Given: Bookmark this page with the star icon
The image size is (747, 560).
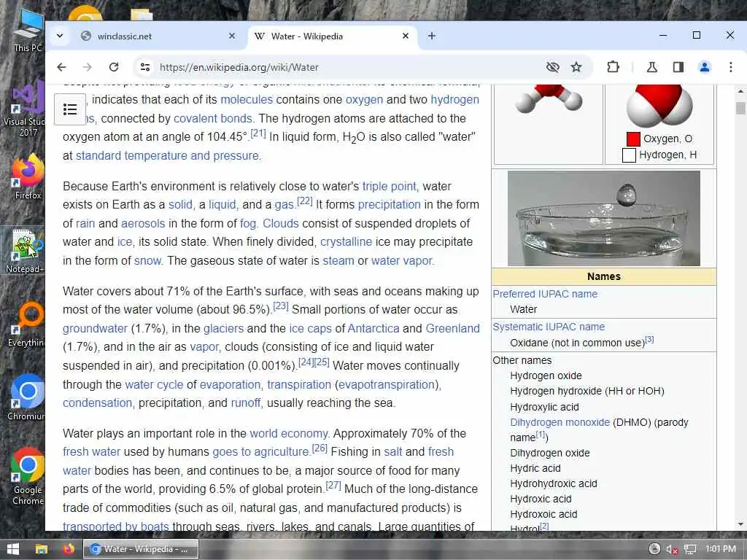Looking at the screenshot, I should coord(576,67).
